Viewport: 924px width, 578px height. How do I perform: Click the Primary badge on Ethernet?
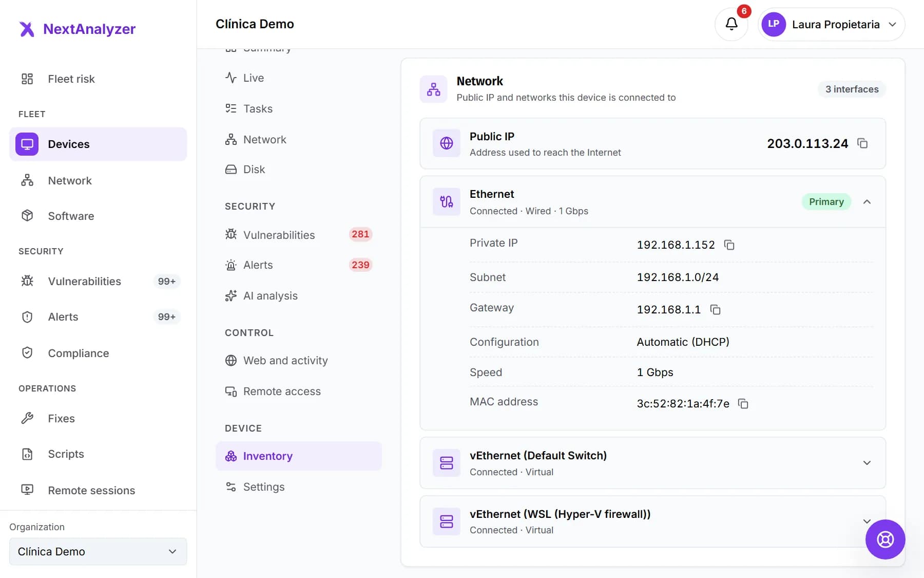[826, 202]
